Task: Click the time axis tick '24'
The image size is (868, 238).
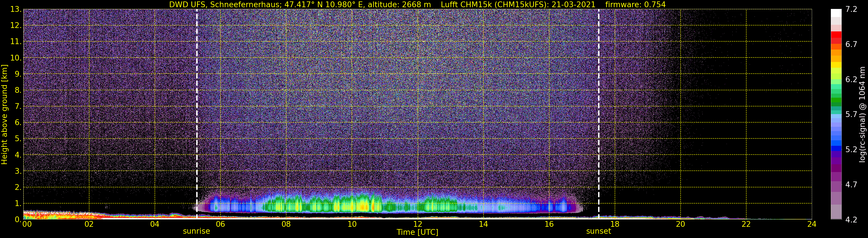Action: (x=812, y=224)
